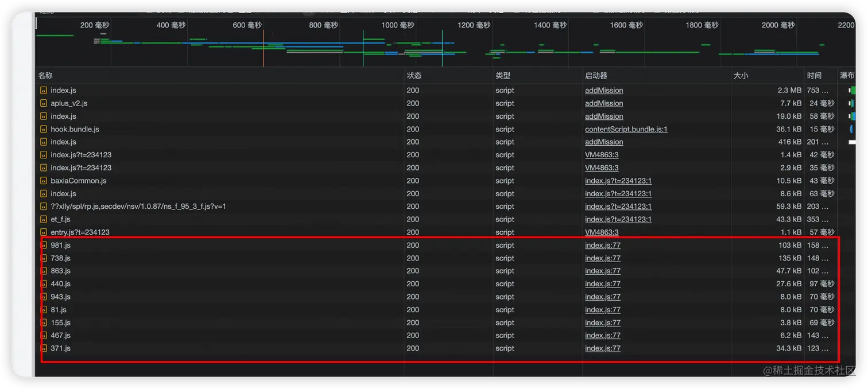Click the 1800 毫秒 mark on the timeline
Image resolution: width=868 pixels, height=389 pixels.
702,25
